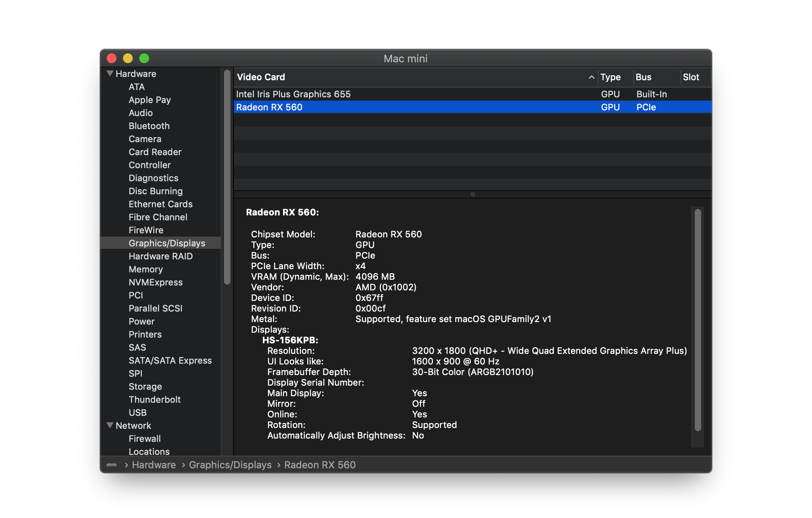The image size is (812, 518).
Task: Click the sort arrow in Video Card header
Action: (591, 77)
